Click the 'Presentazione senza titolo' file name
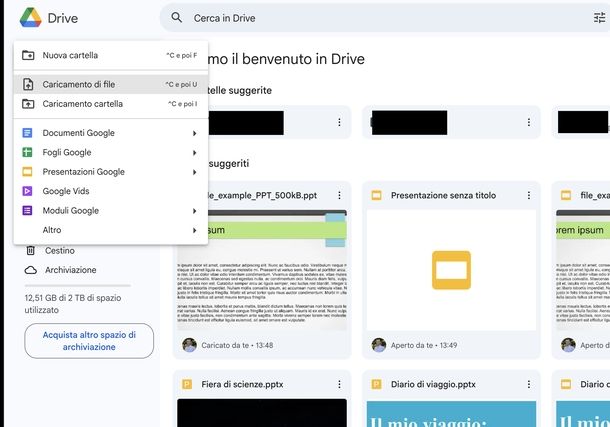610x427 pixels. point(443,195)
